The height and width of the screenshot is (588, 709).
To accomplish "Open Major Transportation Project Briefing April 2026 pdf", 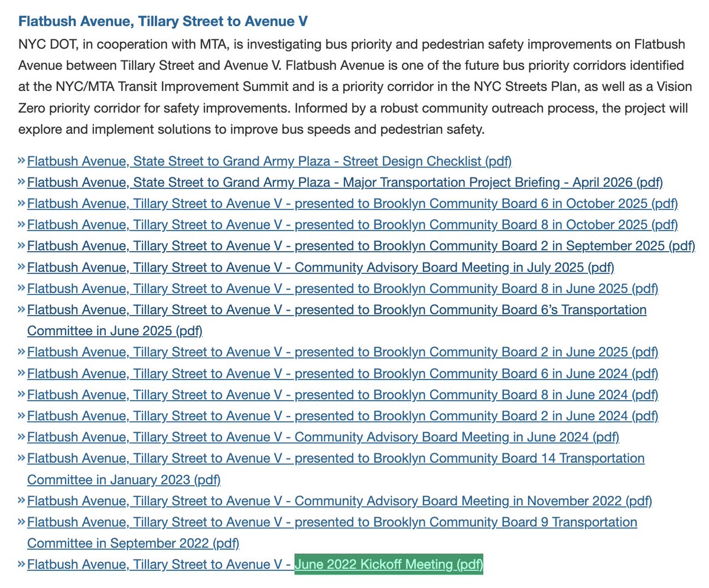I will click(x=345, y=182).
